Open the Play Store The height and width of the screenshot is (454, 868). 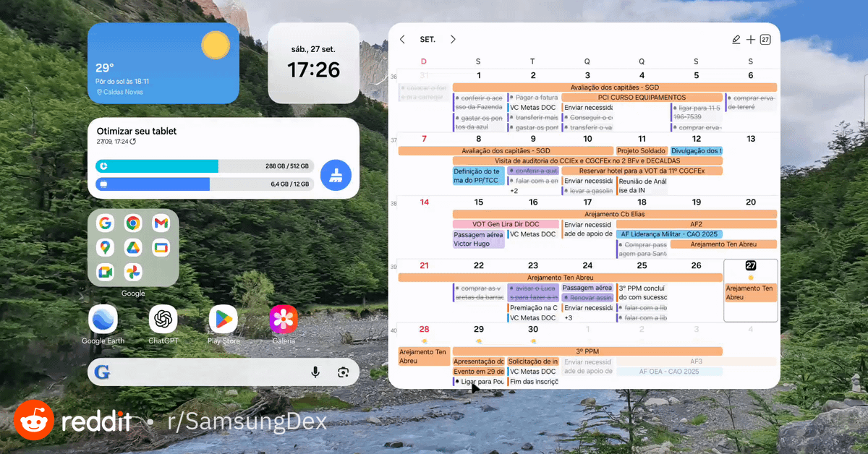tap(223, 319)
